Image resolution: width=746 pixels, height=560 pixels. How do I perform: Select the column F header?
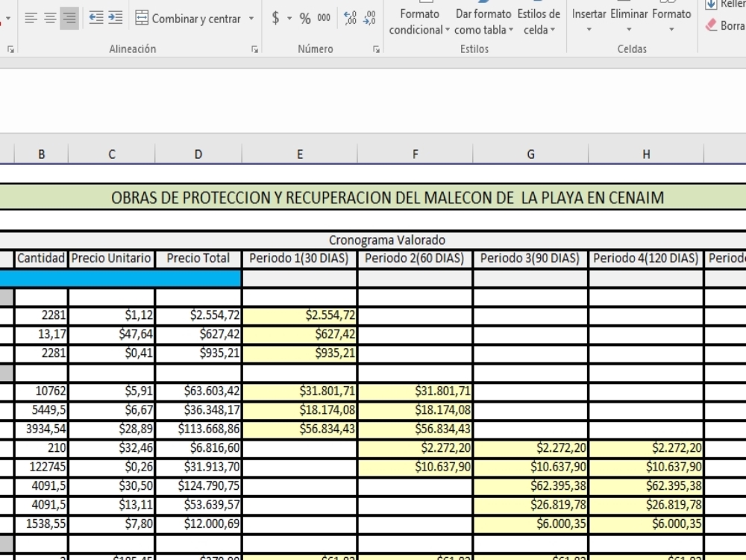coord(416,154)
